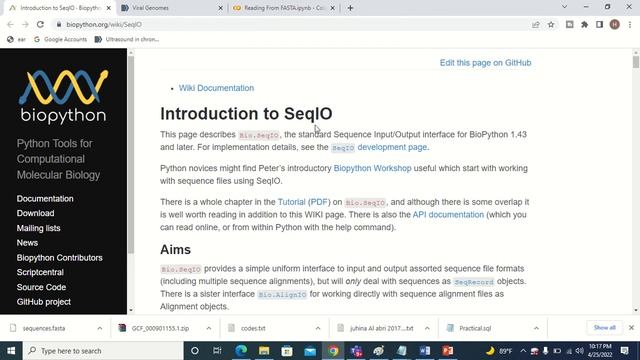Expand options for sequences.fasta download

(x=100, y=328)
